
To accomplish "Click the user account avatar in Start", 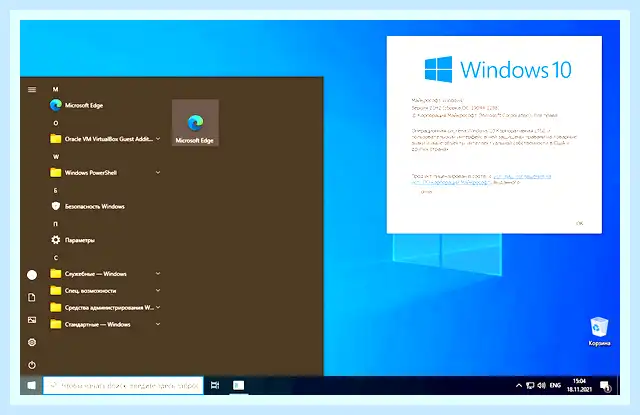I will coord(32,275).
